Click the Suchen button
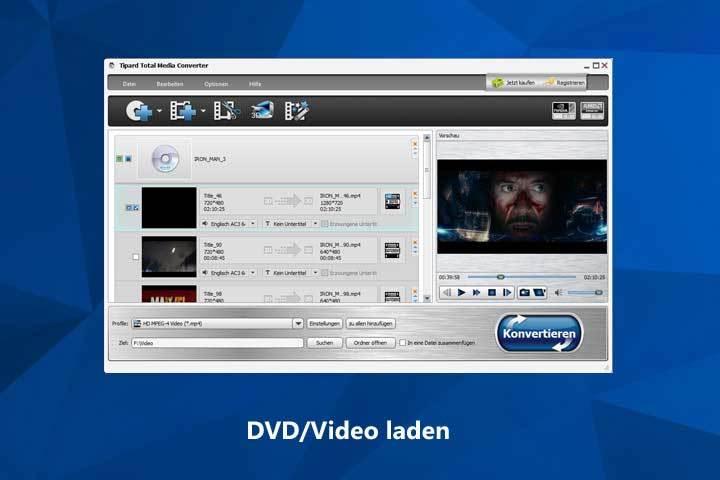This screenshot has width=720, height=480. click(325, 343)
